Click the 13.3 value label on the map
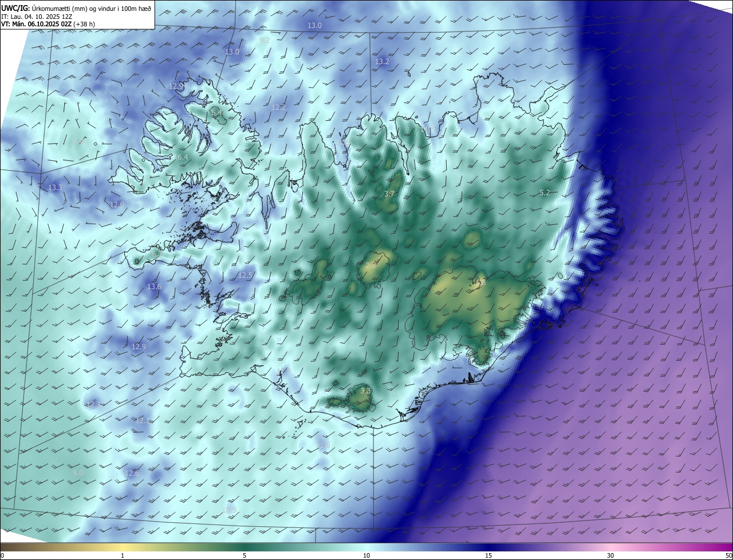This screenshot has width=733, height=560. pyautogui.click(x=55, y=187)
